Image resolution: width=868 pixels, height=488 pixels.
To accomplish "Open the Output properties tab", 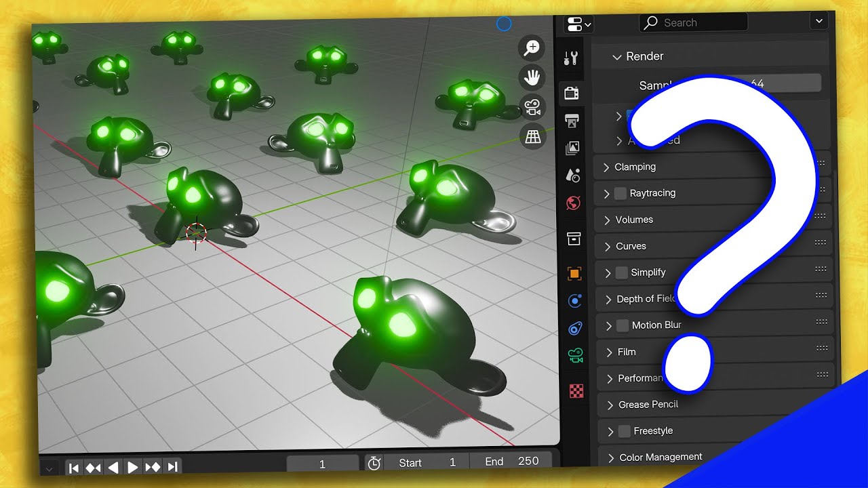I will click(x=572, y=121).
